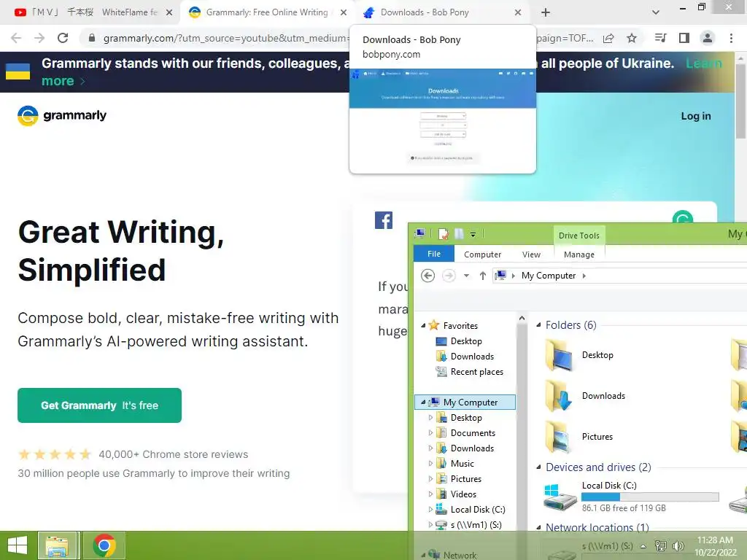The width and height of the screenshot is (747, 560).
Task: Open the Windows Start button
Action: (18, 545)
